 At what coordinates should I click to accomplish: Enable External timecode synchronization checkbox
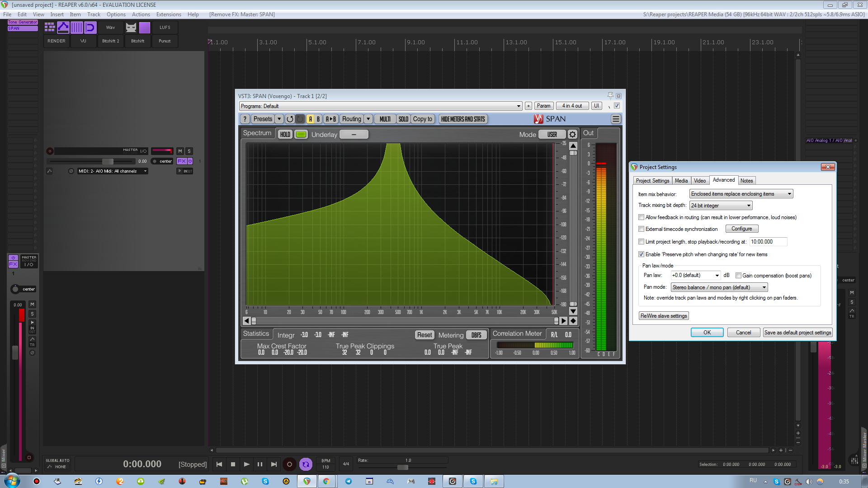[641, 229]
